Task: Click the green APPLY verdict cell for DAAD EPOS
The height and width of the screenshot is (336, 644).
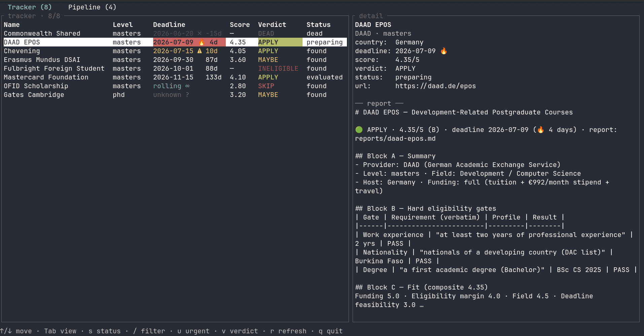Action: [280, 42]
